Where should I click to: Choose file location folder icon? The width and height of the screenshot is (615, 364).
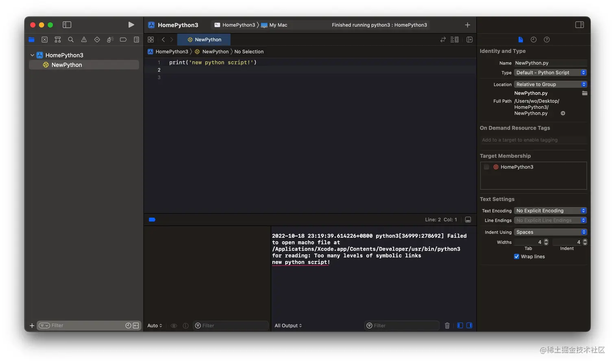(x=584, y=93)
